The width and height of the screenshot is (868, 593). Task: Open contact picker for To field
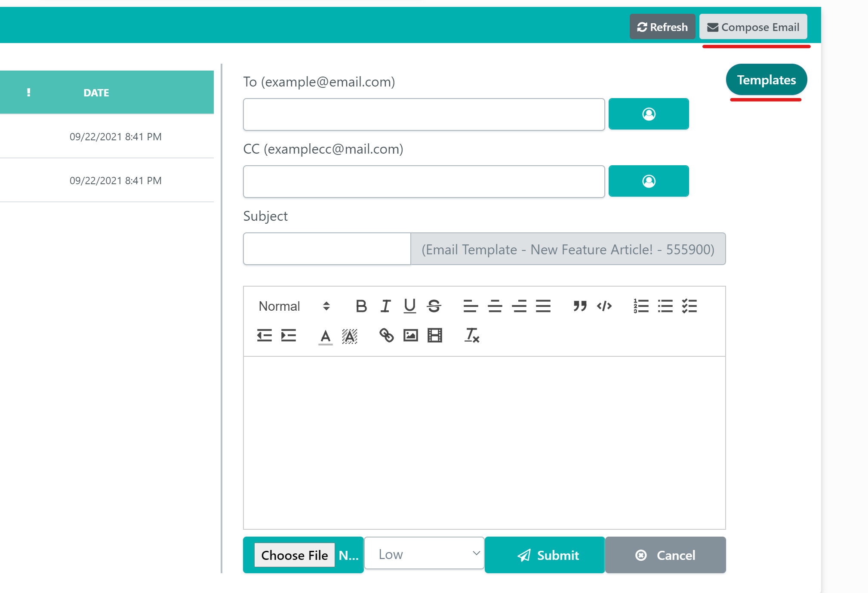coord(649,114)
